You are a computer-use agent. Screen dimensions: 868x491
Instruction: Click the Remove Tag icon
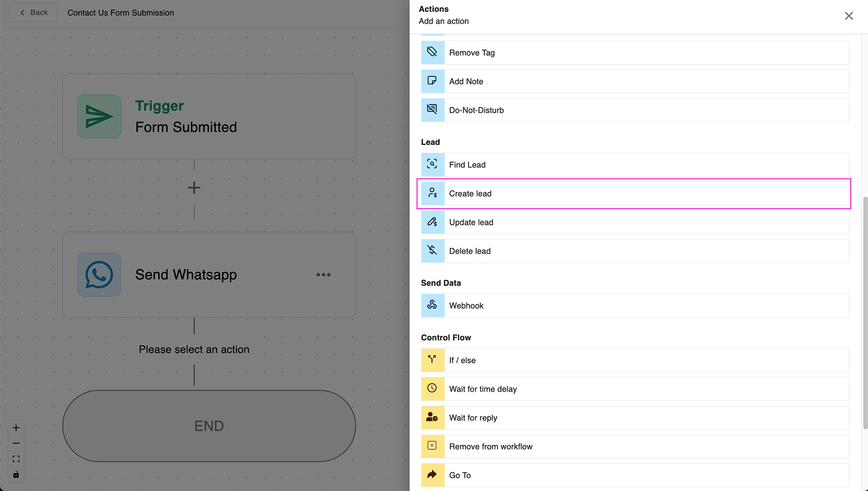[433, 52]
